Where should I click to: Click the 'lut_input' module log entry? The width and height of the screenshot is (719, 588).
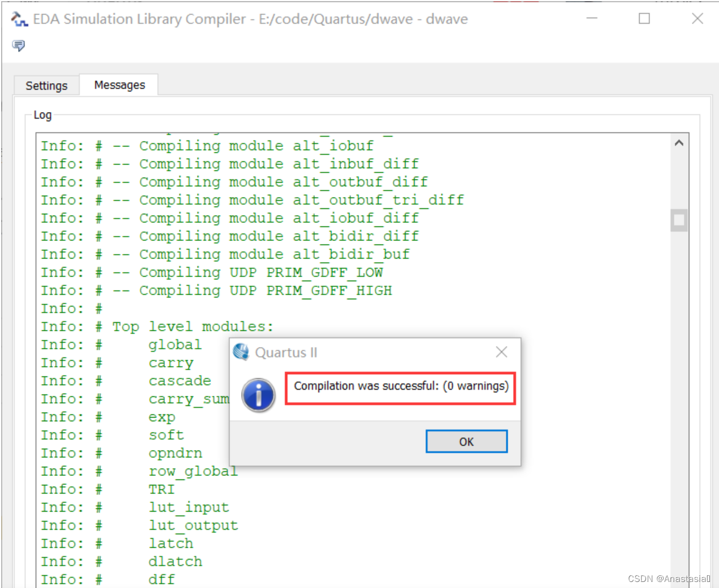tap(188, 507)
